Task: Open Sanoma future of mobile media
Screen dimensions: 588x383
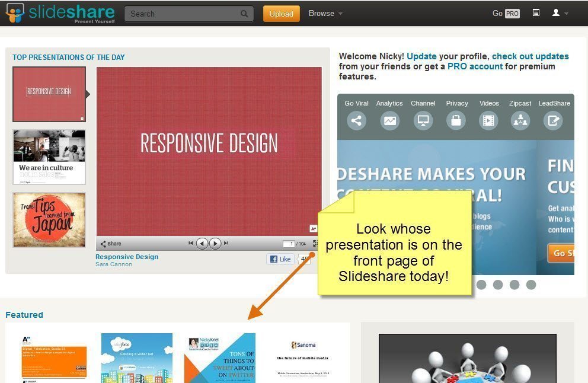Action: pos(303,358)
